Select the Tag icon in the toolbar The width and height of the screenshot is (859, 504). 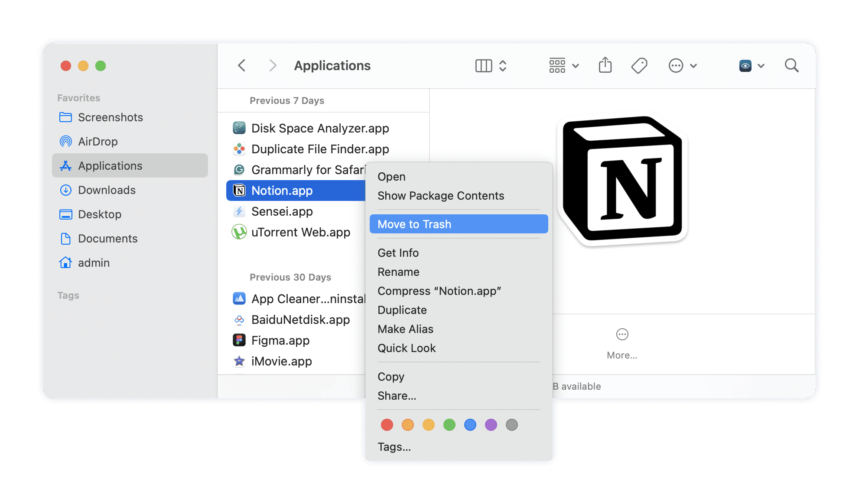tap(639, 65)
